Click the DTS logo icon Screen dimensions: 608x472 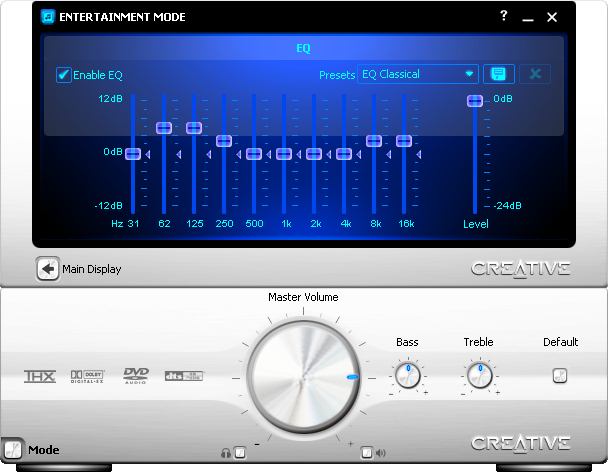184,376
